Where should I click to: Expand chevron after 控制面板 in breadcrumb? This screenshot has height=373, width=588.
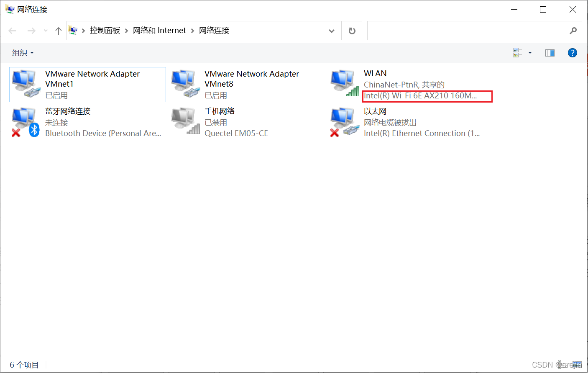tap(126, 31)
